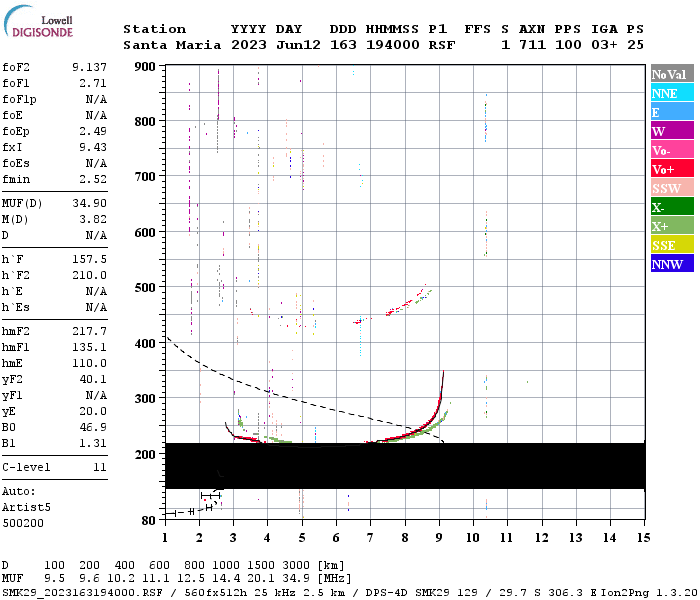
Task: Select the X+ light green legend swatch
Action: [672, 226]
